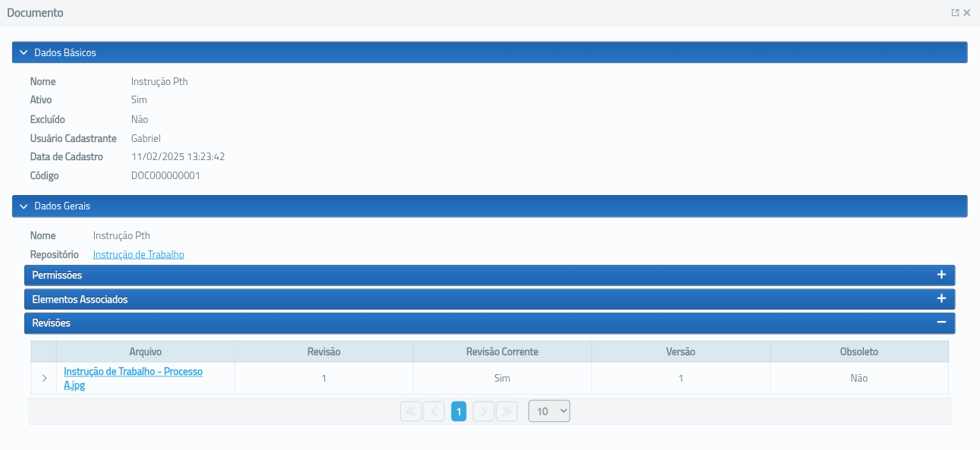The height and width of the screenshot is (450, 980).
Task: Collapse Revisões with the minus icon
Action: pos(941,323)
